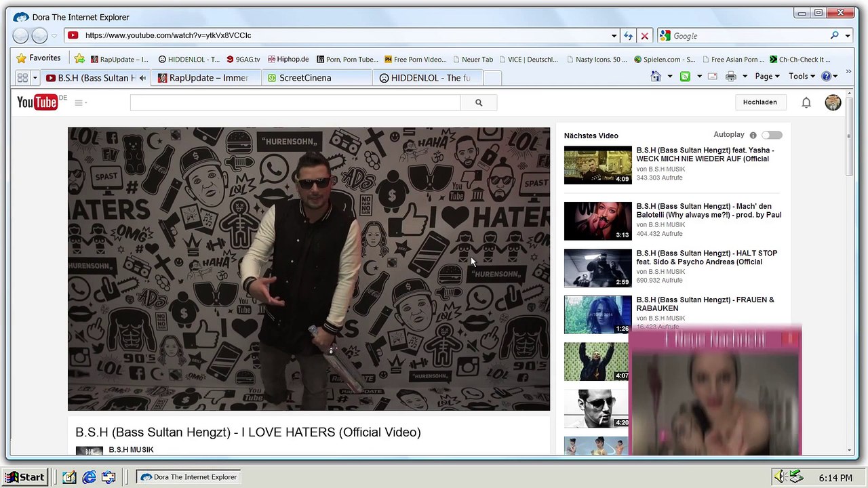Open a new blank tab
This screenshot has width=868, height=488.
(x=492, y=78)
